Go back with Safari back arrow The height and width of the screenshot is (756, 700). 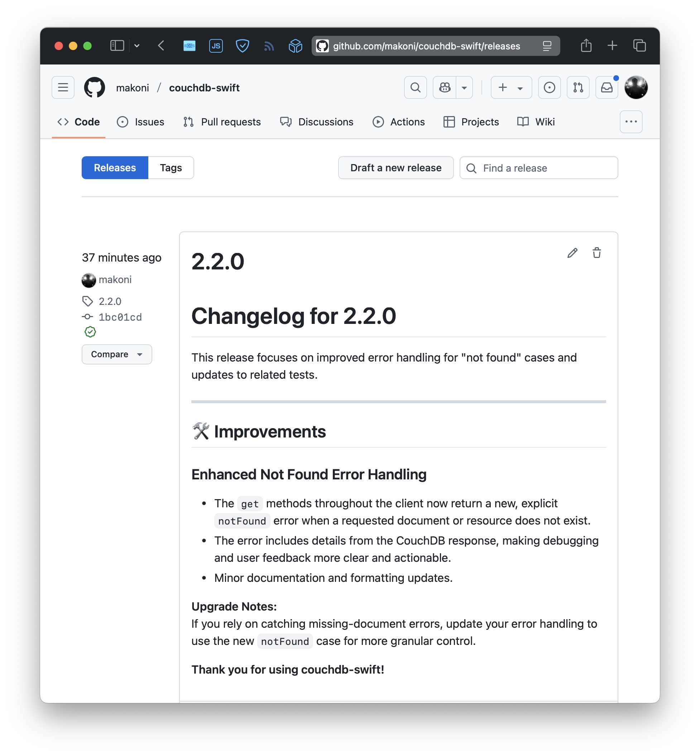[x=161, y=46]
